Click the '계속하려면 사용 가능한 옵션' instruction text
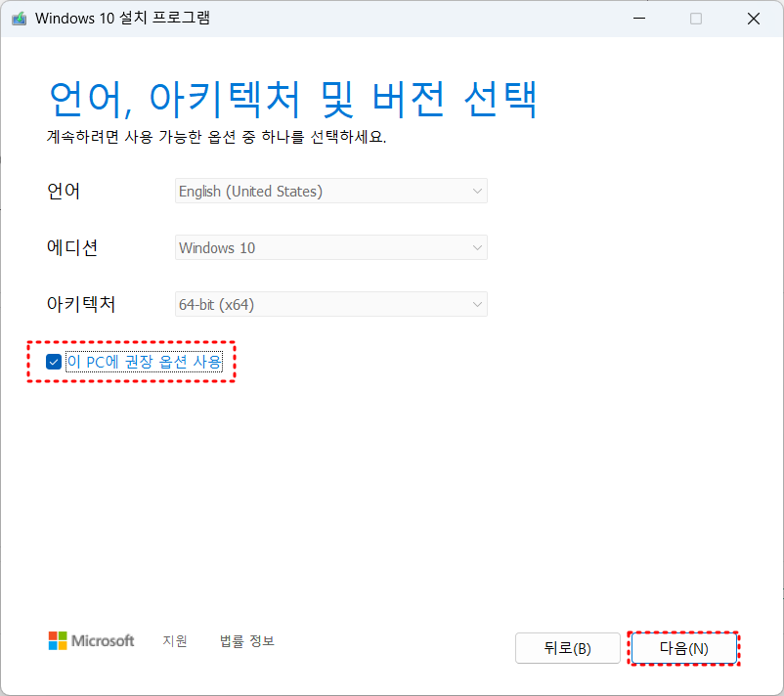Screen dimensions: 784x696 click(x=216, y=137)
